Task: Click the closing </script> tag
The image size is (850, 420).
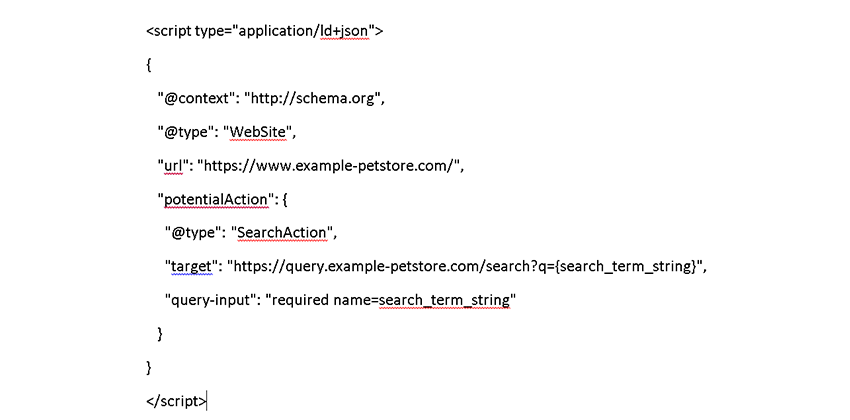Action: pyautogui.click(x=176, y=402)
